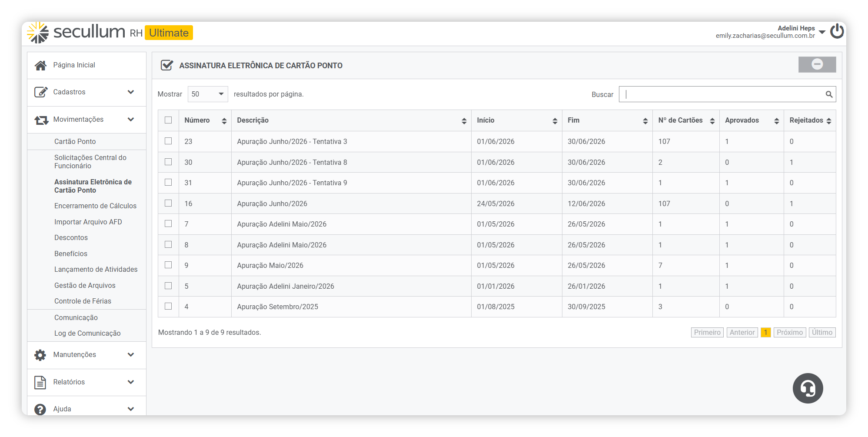Click page 1 pagination button

click(765, 333)
